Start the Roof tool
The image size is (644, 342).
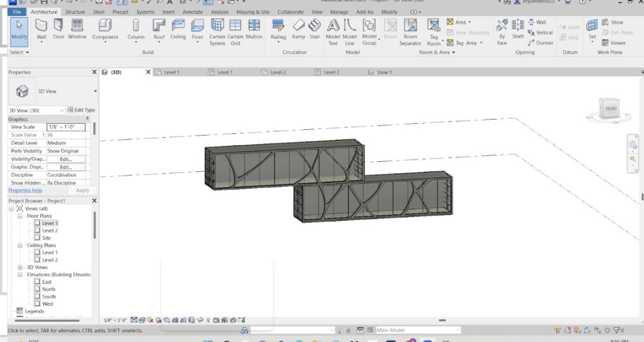[x=159, y=30]
